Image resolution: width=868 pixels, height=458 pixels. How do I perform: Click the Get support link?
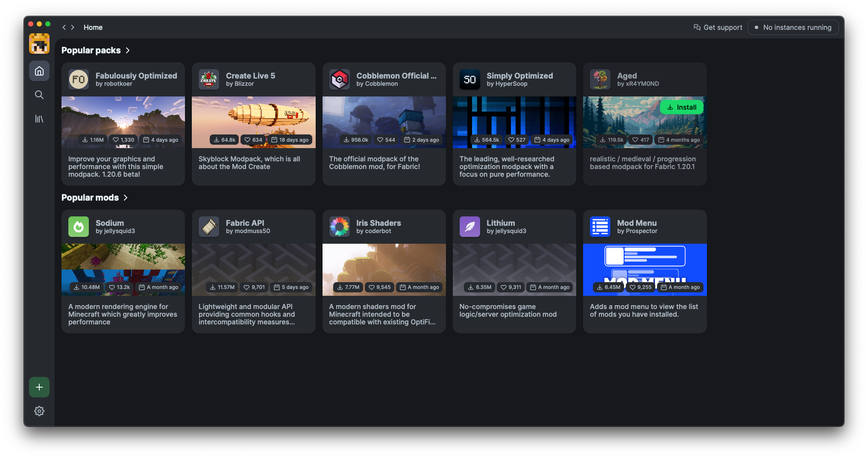tap(718, 27)
